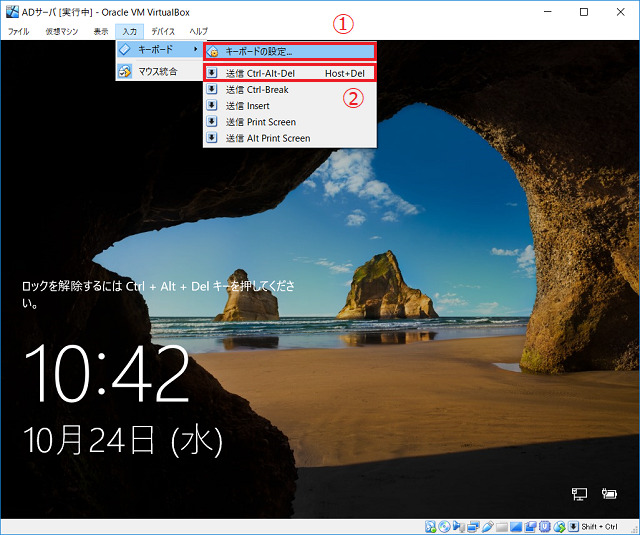Toggle マウス統合 in the input menu

159,72
